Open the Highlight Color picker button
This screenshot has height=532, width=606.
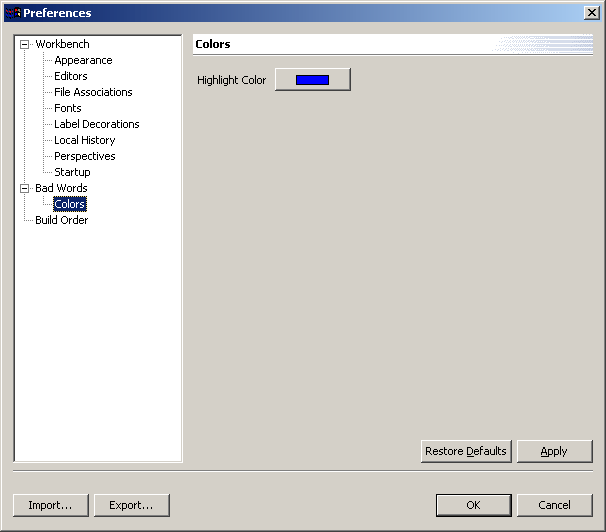(x=313, y=80)
